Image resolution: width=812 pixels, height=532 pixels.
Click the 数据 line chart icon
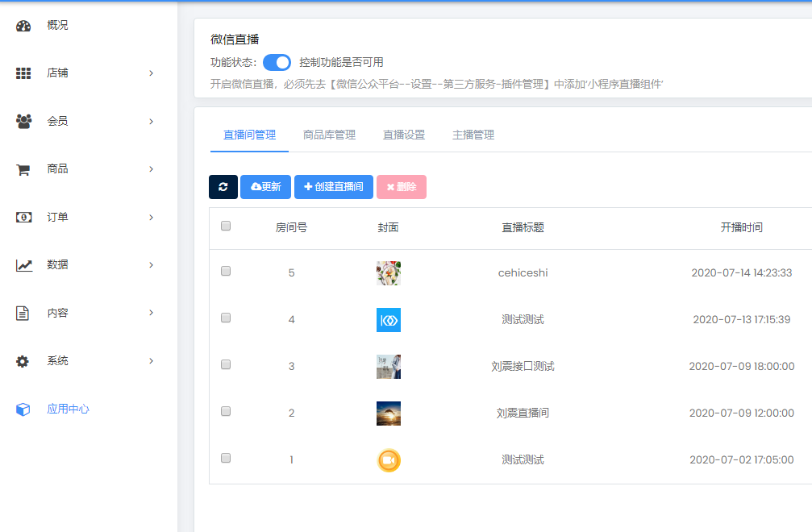pos(23,265)
